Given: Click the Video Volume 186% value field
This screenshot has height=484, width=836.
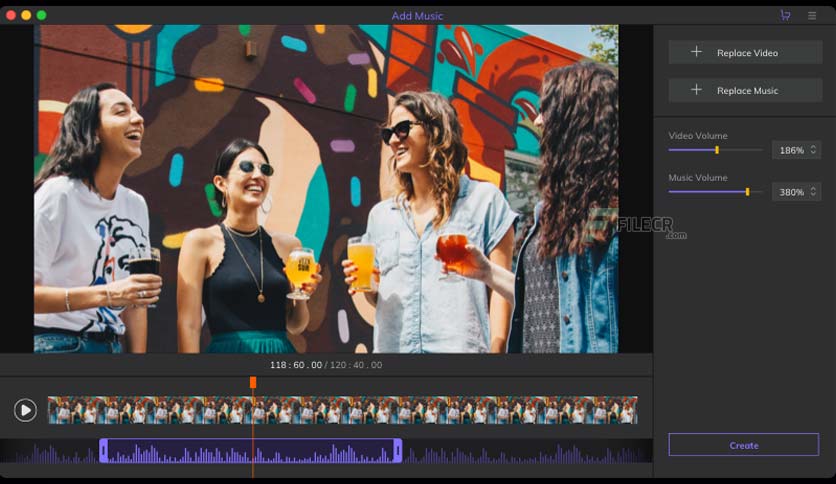Looking at the screenshot, I should (x=796, y=150).
